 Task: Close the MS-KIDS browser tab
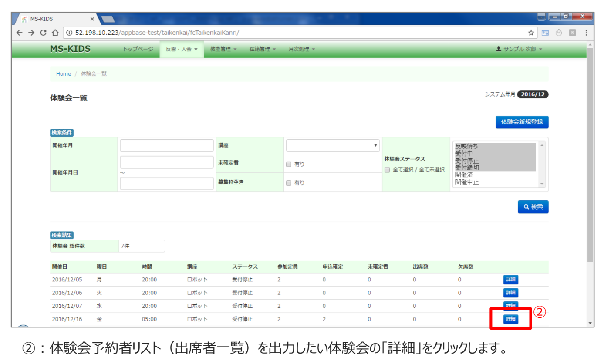coord(92,19)
